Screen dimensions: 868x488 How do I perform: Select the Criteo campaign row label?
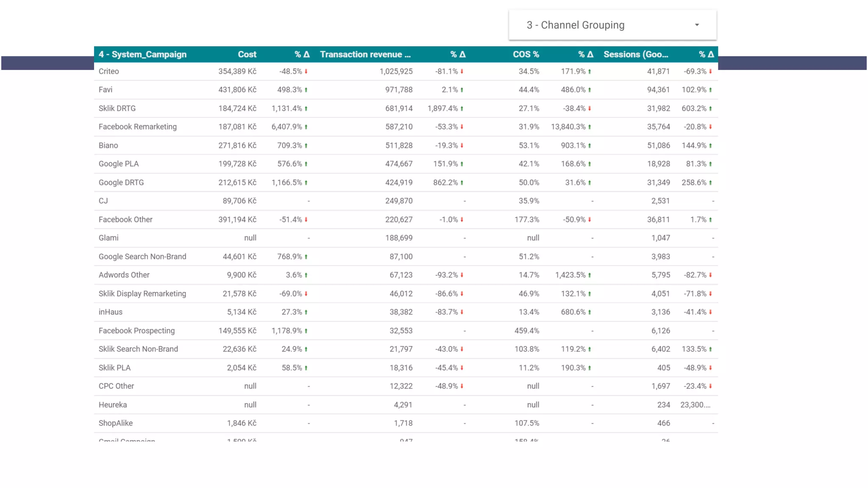tap(109, 71)
